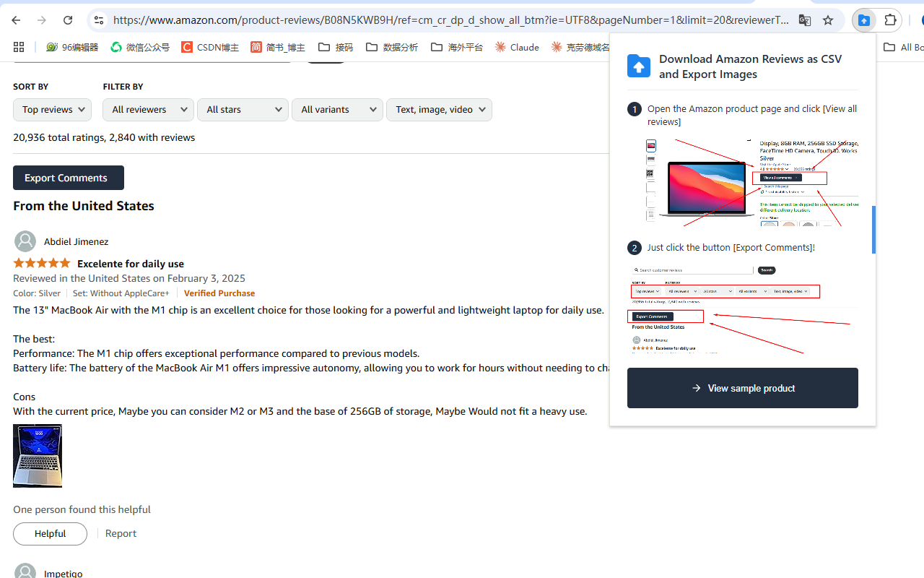Open the 96编辑器 bookmark
The height and width of the screenshot is (578, 924).
pos(72,47)
